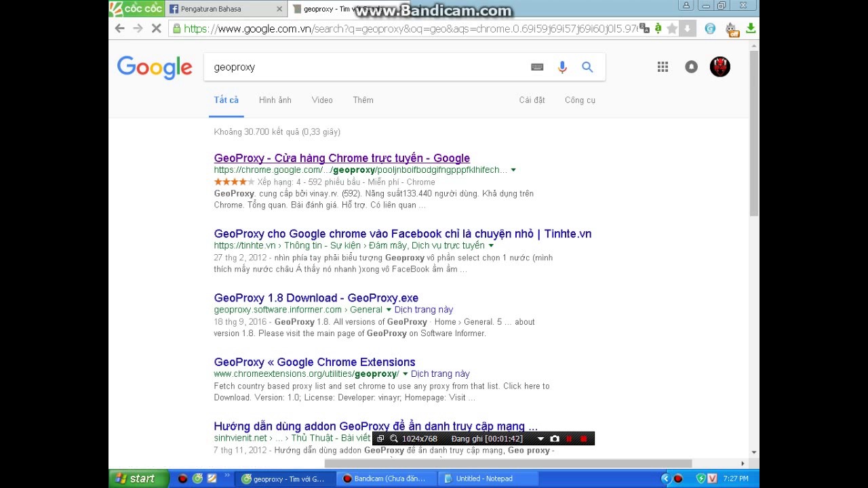Switch to Bandicam taskbar window
This screenshot has width=868, height=488.
(385, 479)
